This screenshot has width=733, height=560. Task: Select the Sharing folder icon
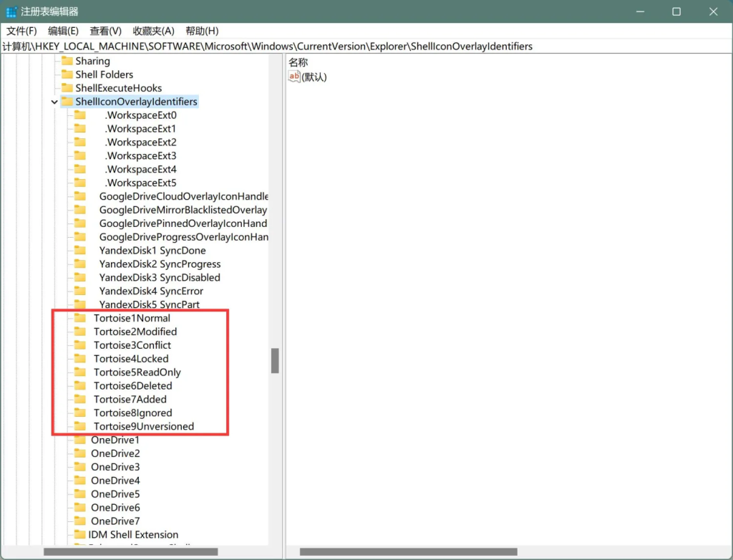click(67, 61)
